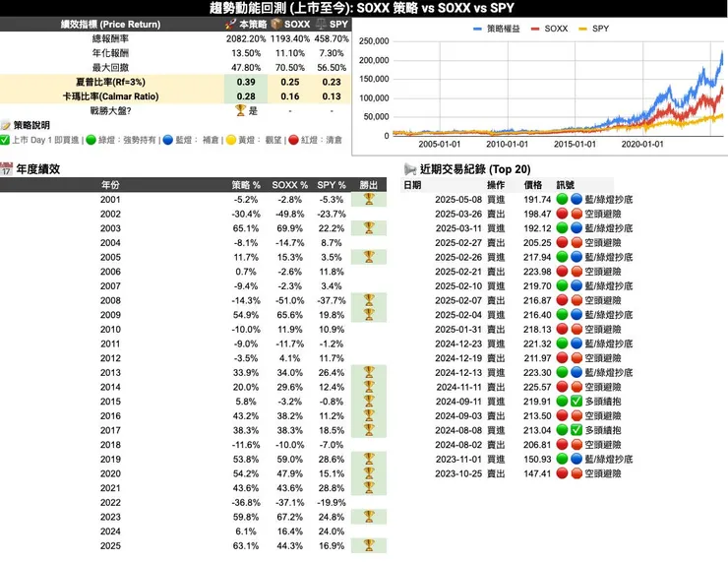Click the 67.2% SOXX cell for 2023
The width and height of the screenshot is (728, 562).
click(289, 517)
